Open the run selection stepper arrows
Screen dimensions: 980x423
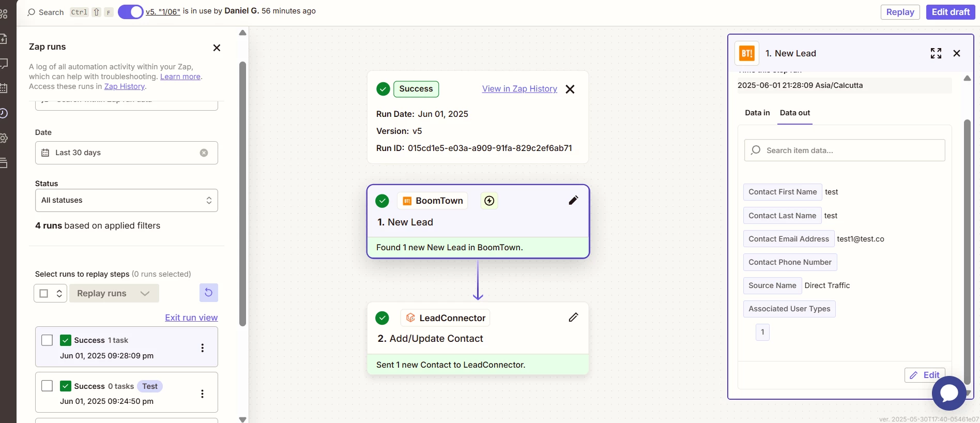click(x=59, y=293)
